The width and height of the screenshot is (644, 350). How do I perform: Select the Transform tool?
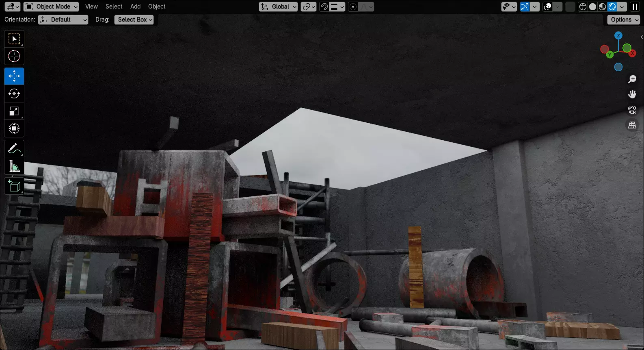tap(14, 128)
